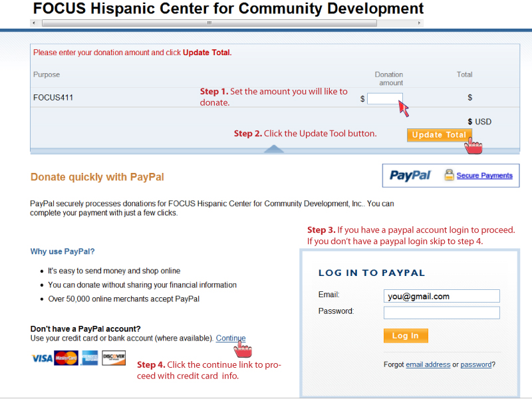
Task: Click the MasterCard logo icon
Action: [66, 358]
